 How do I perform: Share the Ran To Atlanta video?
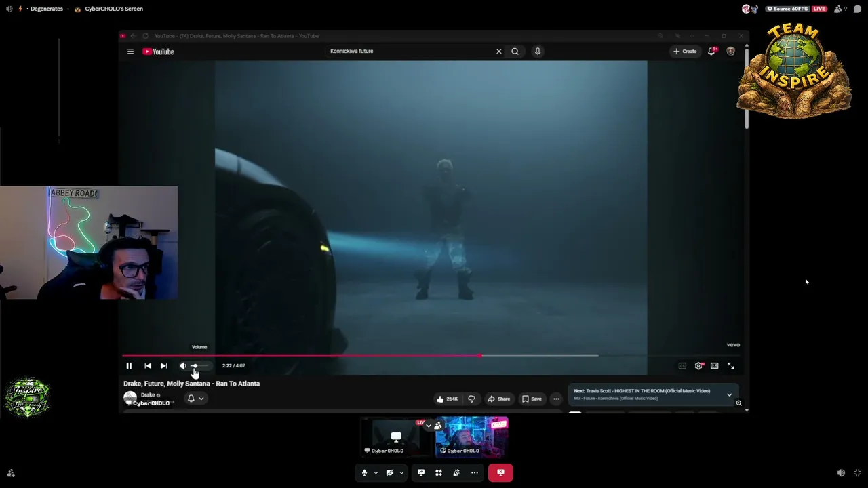tap(498, 399)
